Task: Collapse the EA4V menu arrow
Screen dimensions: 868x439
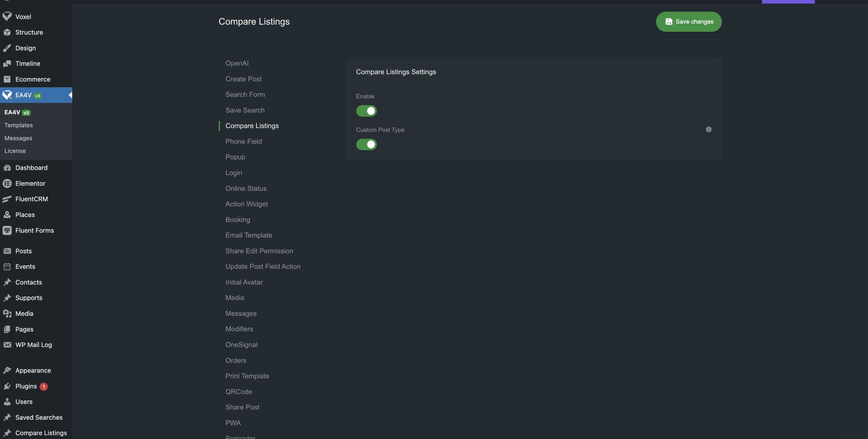Action: 70,95
